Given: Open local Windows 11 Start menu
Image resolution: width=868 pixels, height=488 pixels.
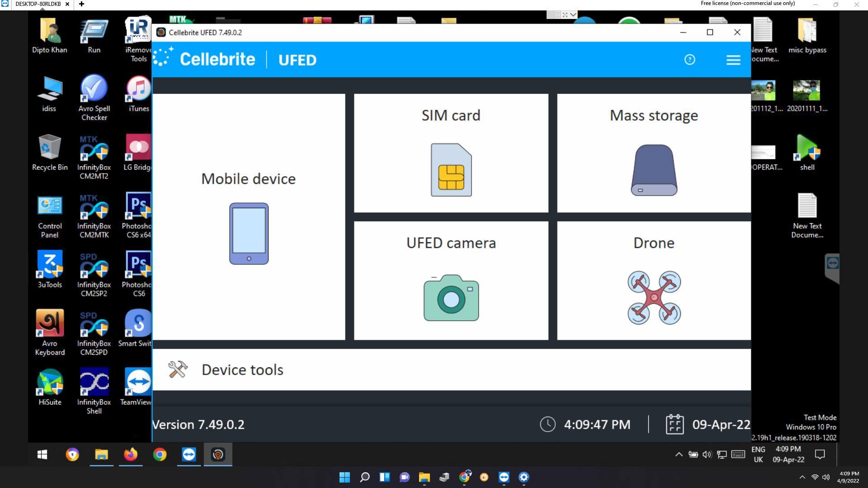Looking at the screenshot, I should point(344,477).
